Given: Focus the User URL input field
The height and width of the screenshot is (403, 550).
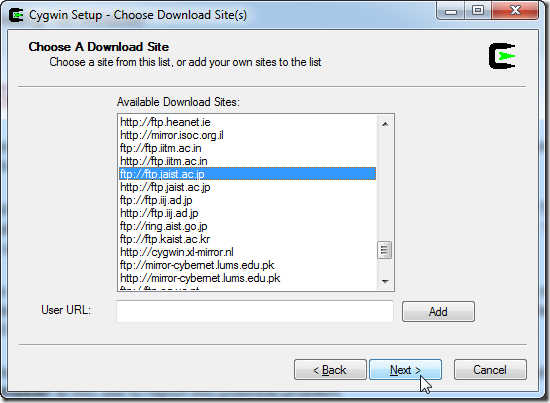Looking at the screenshot, I should click(x=255, y=311).
